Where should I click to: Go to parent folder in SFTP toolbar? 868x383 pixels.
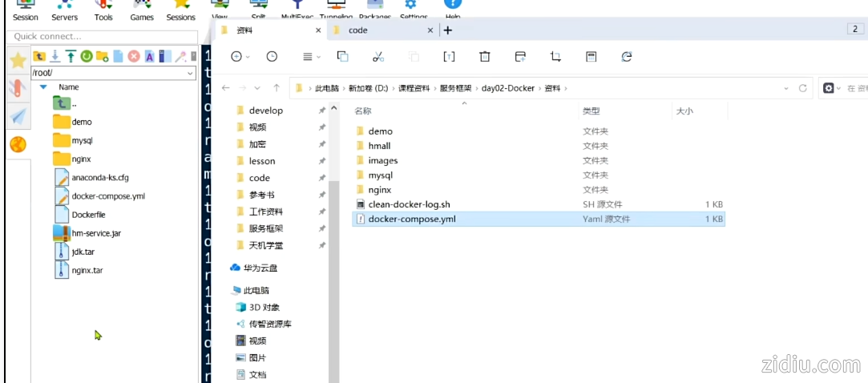(x=38, y=56)
